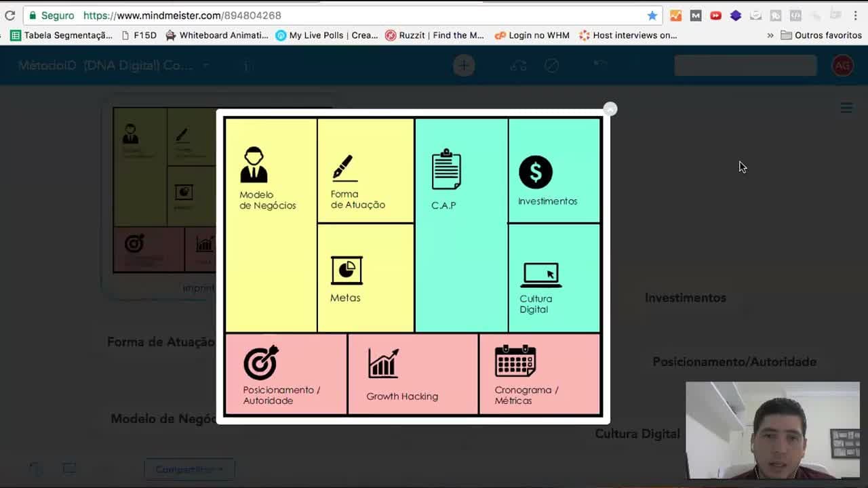Image resolution: width=868 pixels, height=488 pixels.
Task: Open the Outros favoritos folder
Action: (x=821, y=35)
